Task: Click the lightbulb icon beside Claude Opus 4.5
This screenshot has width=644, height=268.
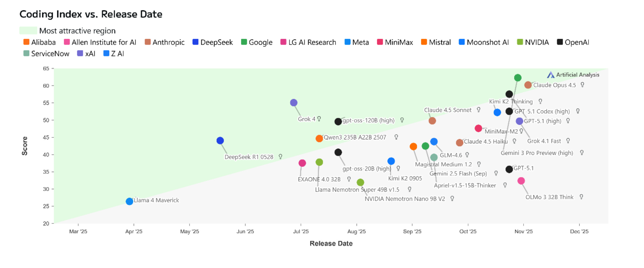Action: pos(582,85)
